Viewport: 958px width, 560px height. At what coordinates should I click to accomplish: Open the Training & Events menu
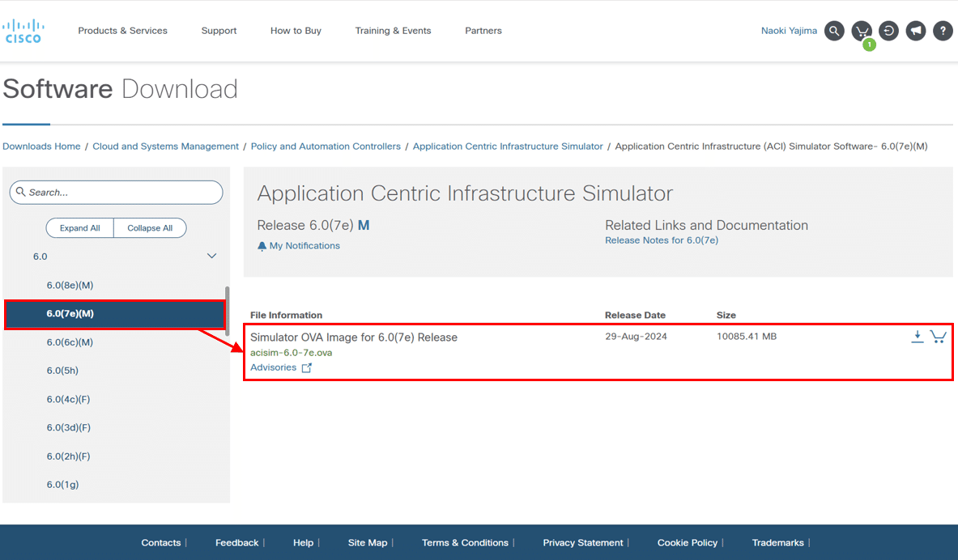coord(393,30)
